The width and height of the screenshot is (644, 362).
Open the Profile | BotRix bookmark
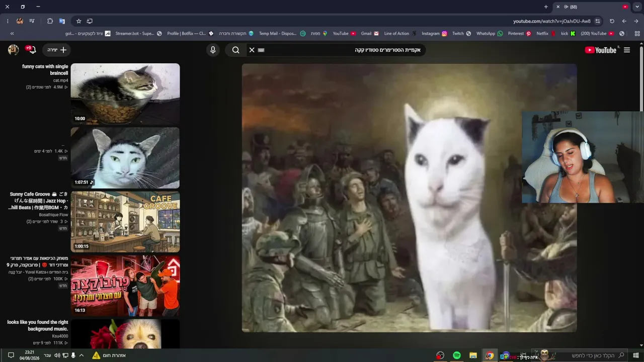pyautogui.click(x=190, y=34)
